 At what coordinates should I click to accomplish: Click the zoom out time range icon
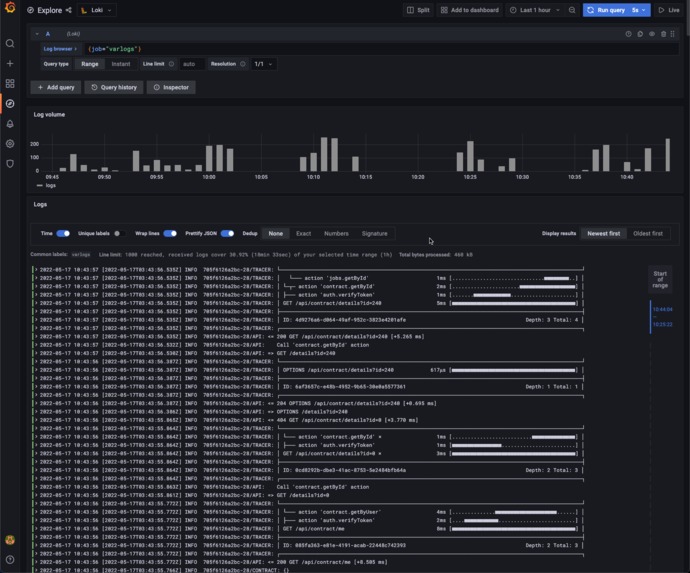coord(572,10)
